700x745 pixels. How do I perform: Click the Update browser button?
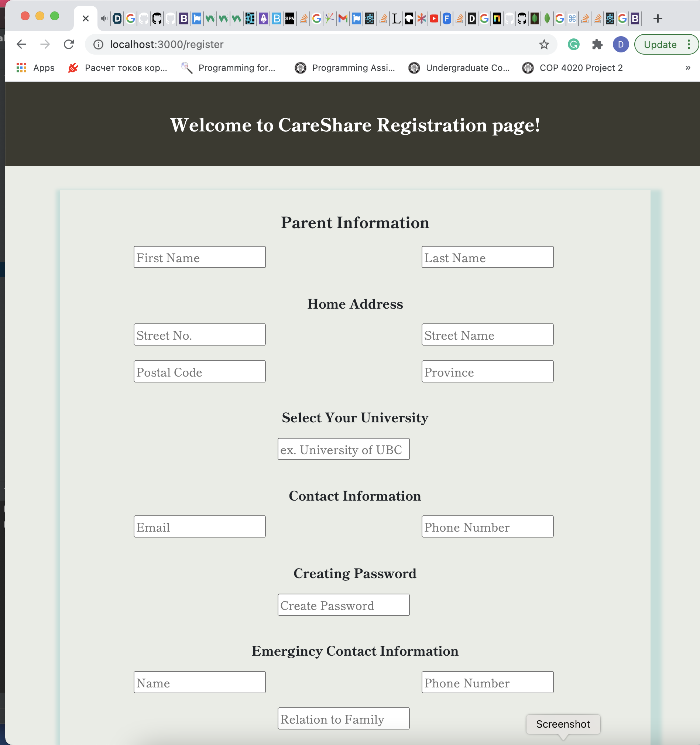pos(660,44)
